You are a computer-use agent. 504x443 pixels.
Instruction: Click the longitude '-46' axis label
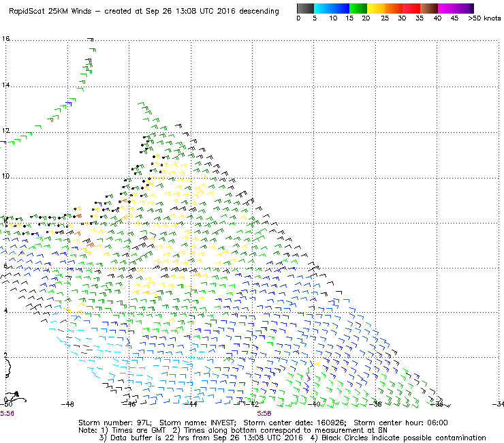(129, 404)
